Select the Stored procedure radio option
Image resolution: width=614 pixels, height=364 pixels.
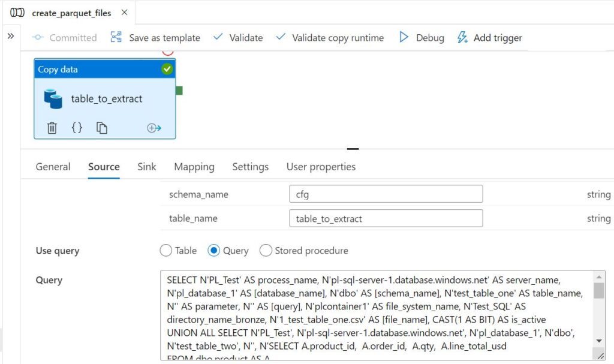[x=266, y=251]
